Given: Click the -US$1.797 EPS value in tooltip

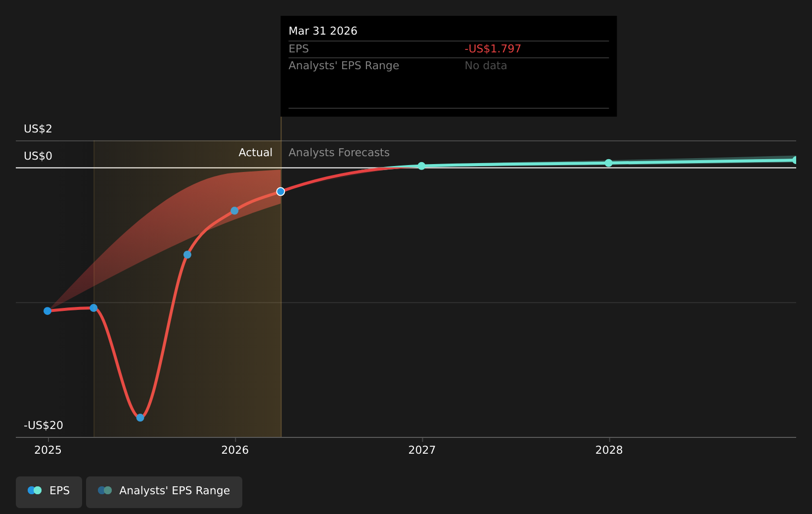Looking at the screenshot, I should point(493,49).
